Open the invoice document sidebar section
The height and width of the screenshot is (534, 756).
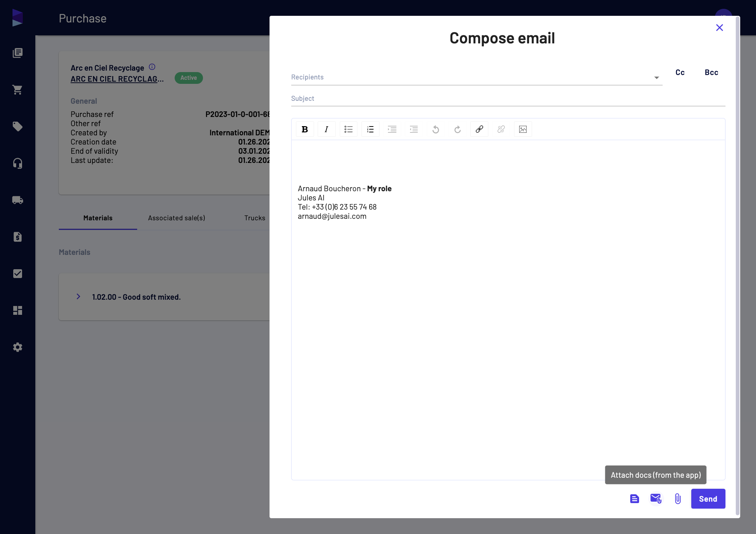tap(17, 237)
